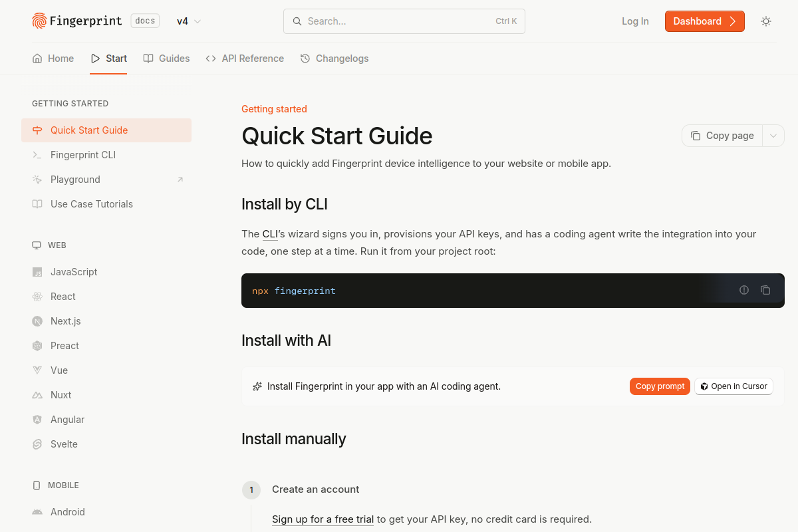
Task: Open the Nuxt guide text
Action: [x=61, y=395]
